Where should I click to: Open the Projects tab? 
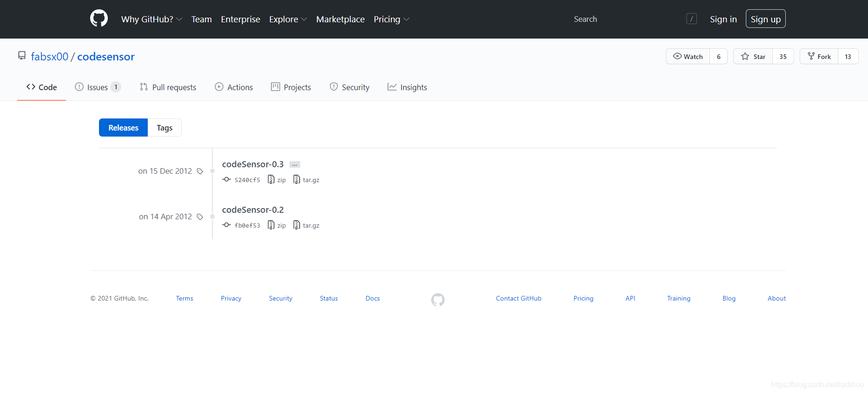point(291,87)
